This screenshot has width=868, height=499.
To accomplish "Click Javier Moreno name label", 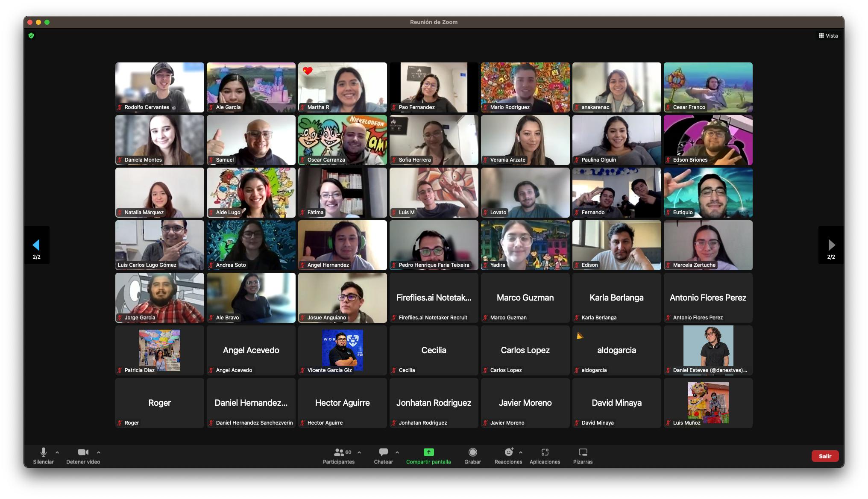I will click(507, 423).
